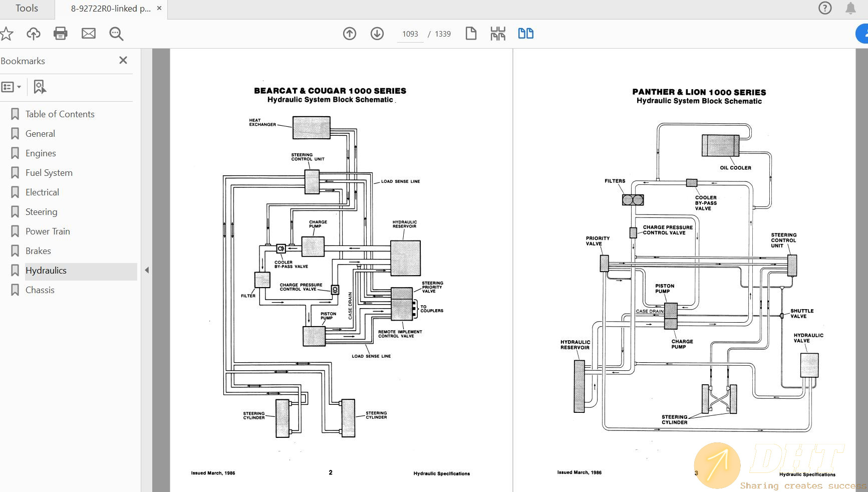This screenshot has height=492, width=868.
Task: Upload file using cloud icon
Action: (34, 34)
